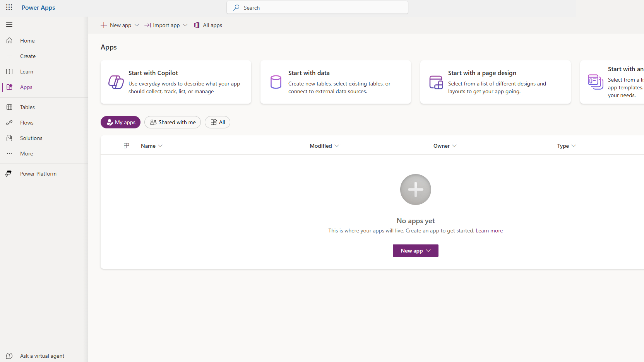The image size is (644, 362).
Task: Click the people icon in Shared with me
Action: pos(153,122)
